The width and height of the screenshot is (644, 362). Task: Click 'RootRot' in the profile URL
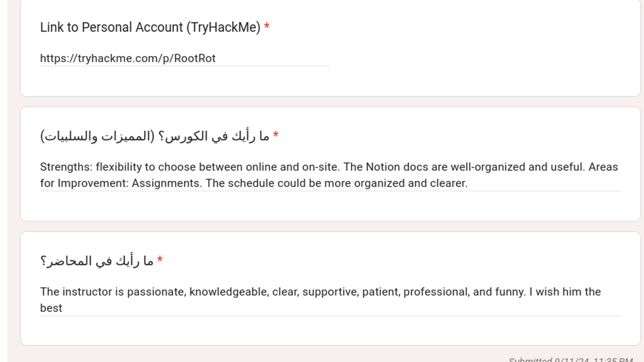pos(195,58)
